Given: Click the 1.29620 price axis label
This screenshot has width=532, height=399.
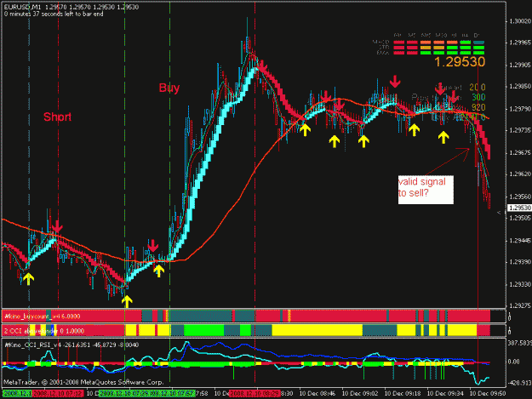Looking at the screenshot, I should point(519,174).
